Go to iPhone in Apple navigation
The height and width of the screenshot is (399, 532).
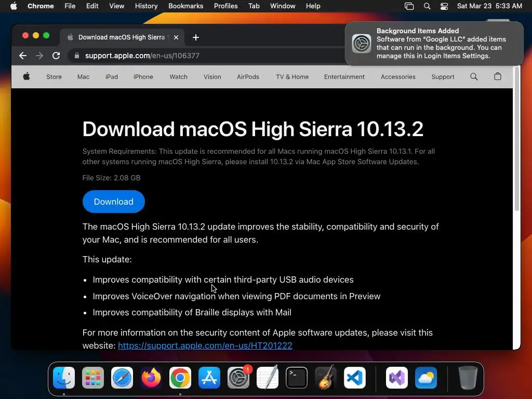[143, 77]
